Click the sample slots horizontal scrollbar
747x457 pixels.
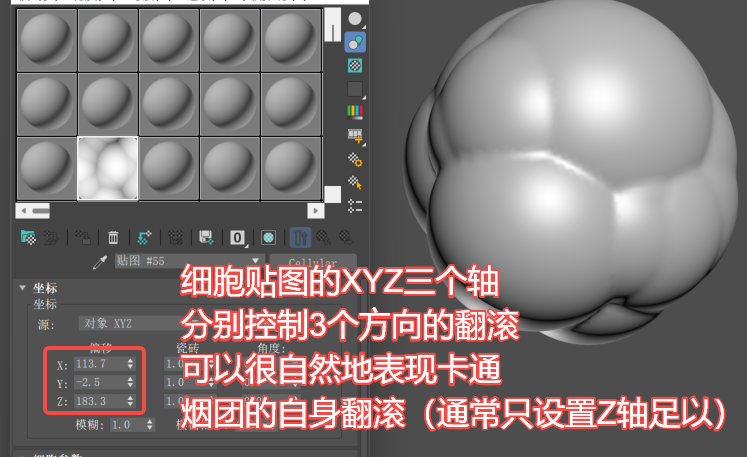[170, 211]
